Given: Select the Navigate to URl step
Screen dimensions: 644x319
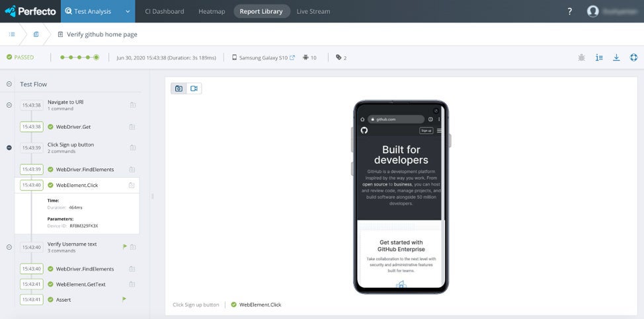Looking at the screenshot, I should [65, 102].
